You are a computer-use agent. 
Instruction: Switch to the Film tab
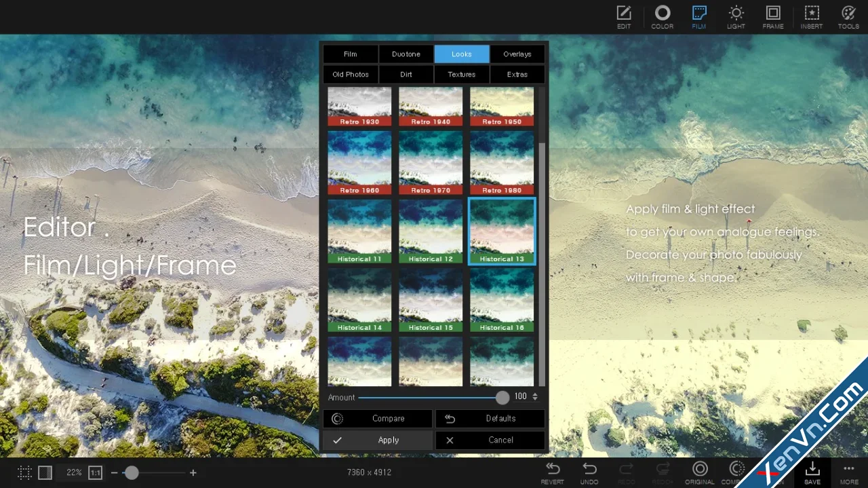click(351, 54)
